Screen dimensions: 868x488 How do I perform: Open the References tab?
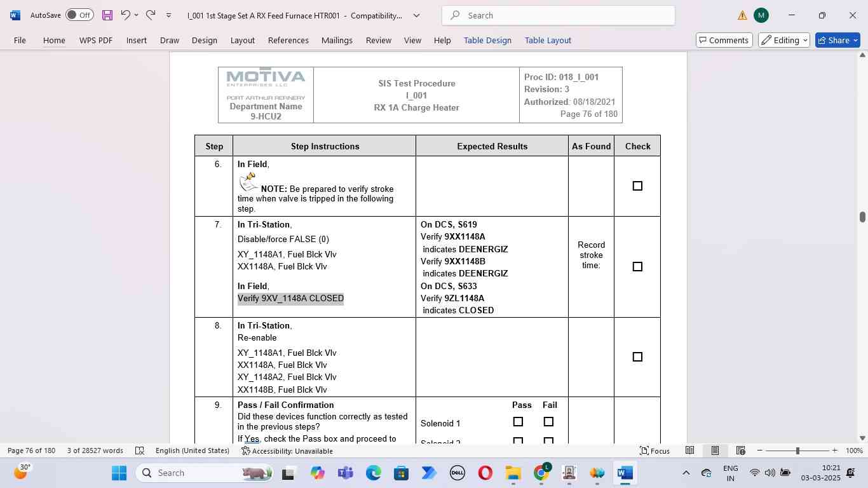[288, 40]
